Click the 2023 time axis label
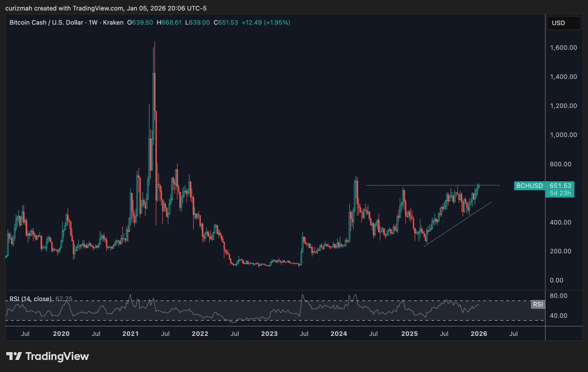The height and width of the screenshot is (372, 588). 269,334
